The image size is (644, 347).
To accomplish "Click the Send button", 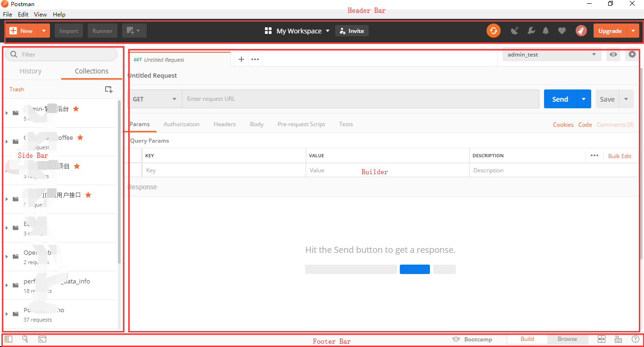I will point(560,99).
